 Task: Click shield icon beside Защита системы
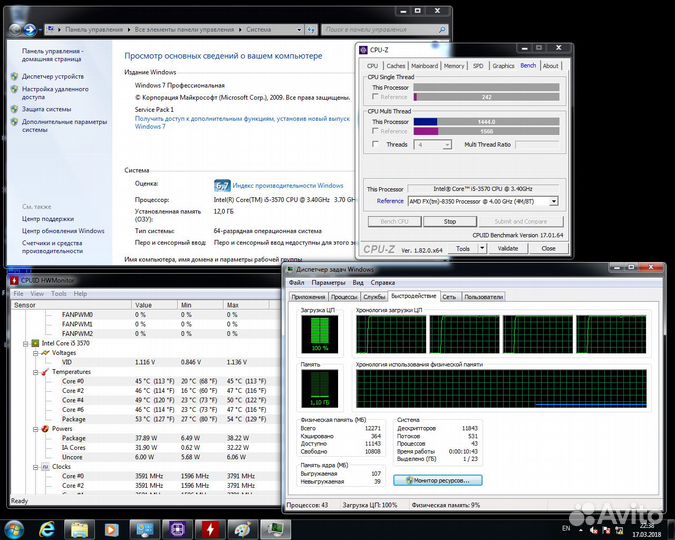(x=15, y=109)
